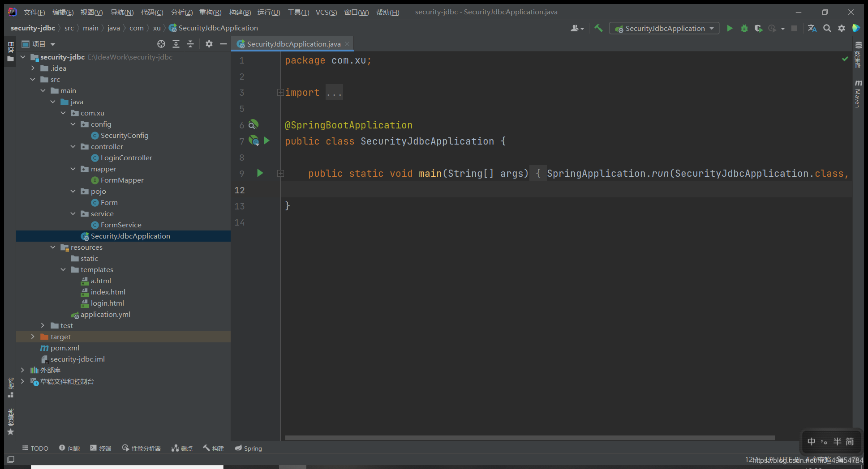Open IDE settings gear in top toolbar

point(842,28)
